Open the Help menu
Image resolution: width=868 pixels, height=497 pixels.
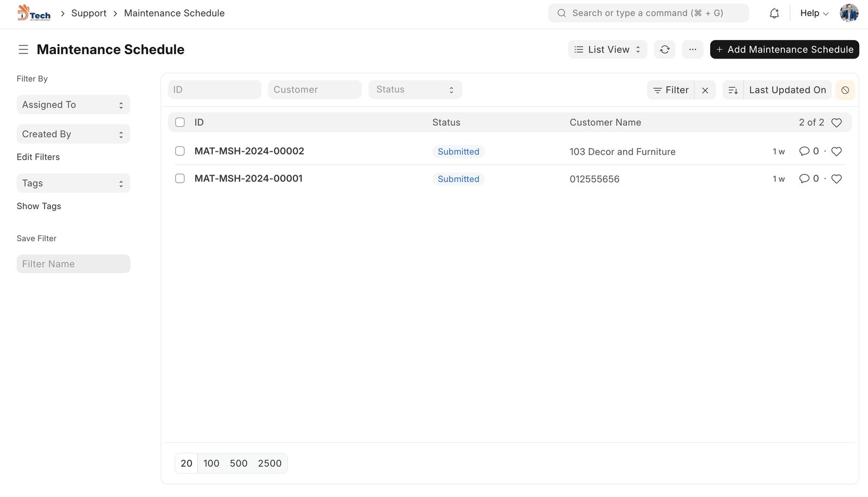(814, 13)
